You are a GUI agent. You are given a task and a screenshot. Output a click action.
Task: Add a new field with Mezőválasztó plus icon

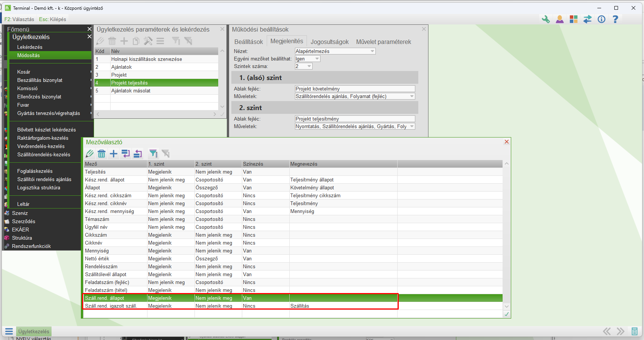tap(114, 153)
